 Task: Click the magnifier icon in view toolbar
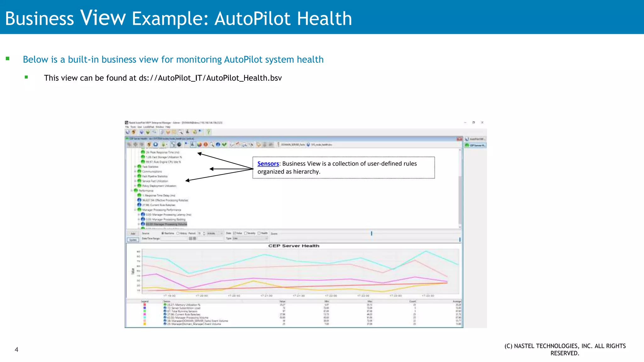(x=212, y=145)
